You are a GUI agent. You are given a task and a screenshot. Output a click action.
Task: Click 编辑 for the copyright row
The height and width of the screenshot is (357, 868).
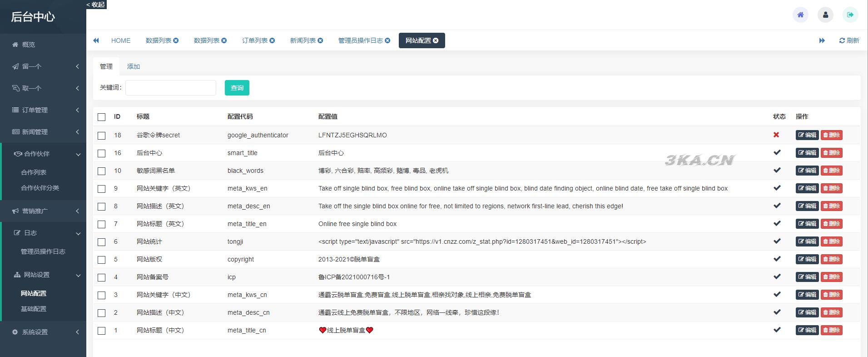point(807,259)
